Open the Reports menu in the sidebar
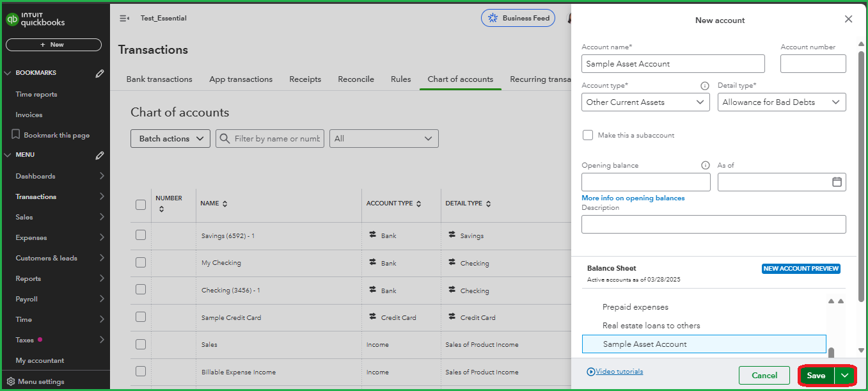868x391 pixels. [x=28, y=278]
